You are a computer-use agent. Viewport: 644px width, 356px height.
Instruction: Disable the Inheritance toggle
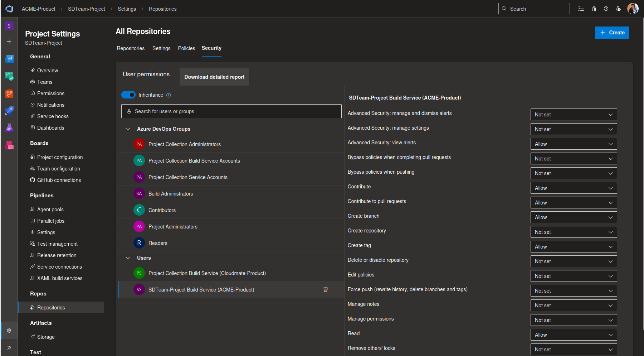point(128,95)
